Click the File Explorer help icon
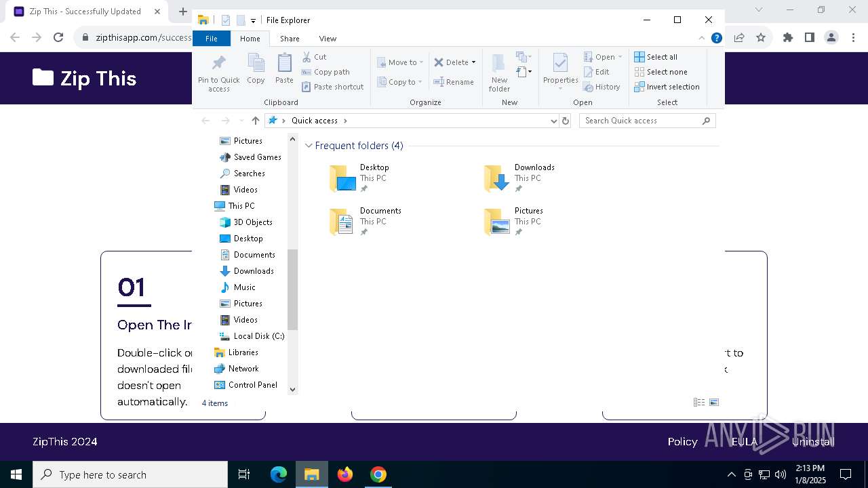 (x=716, y=38)
